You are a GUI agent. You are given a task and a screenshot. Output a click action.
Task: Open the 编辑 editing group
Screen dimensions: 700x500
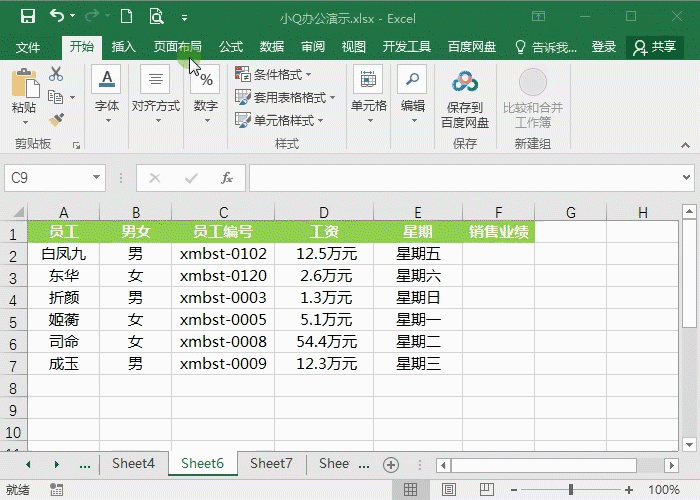point(412,95)
